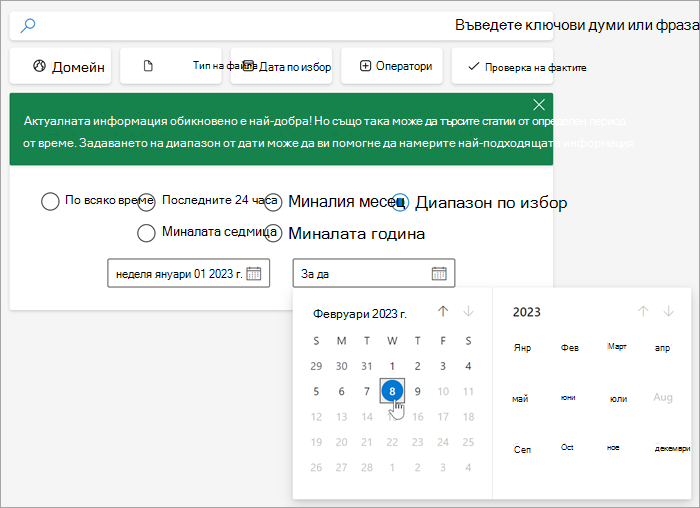This screenshot has width=700, height=508.
Task: Pick January 29 in the calendar
Action: (x=316, y=366)
